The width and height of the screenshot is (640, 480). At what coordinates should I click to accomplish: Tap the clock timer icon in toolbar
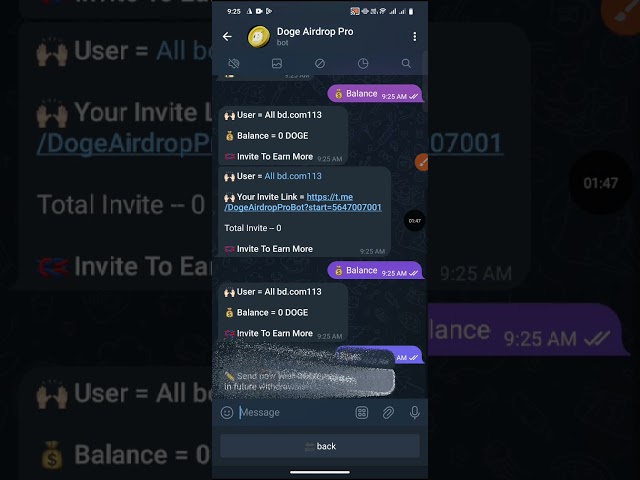pos(363,63)
